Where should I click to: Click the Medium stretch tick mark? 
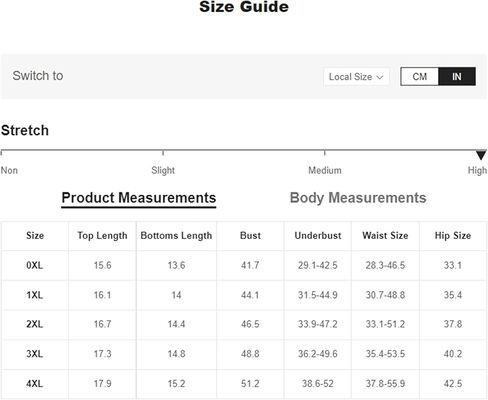(325, 153)
